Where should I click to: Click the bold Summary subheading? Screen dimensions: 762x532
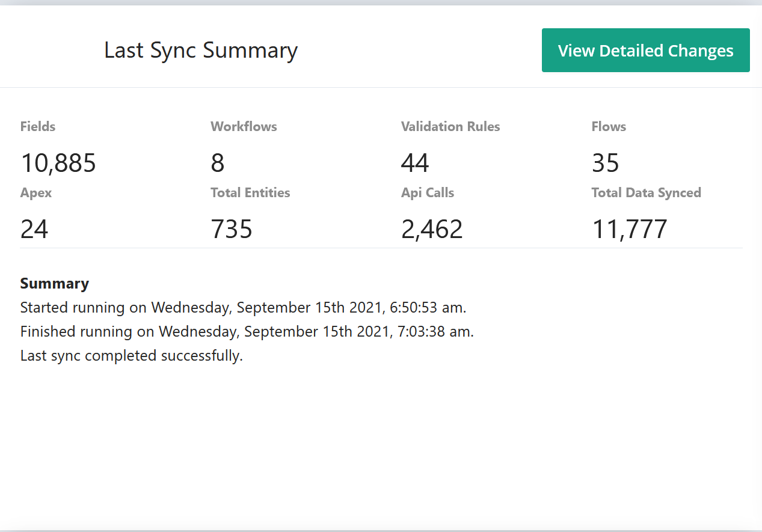click(x=55, y=284)
